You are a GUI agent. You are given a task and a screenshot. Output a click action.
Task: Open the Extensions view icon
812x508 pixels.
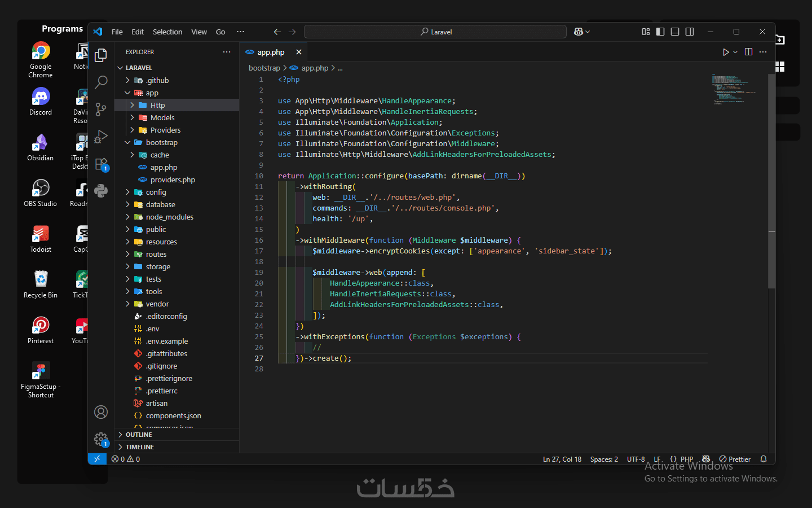click(x=101, y=164)
